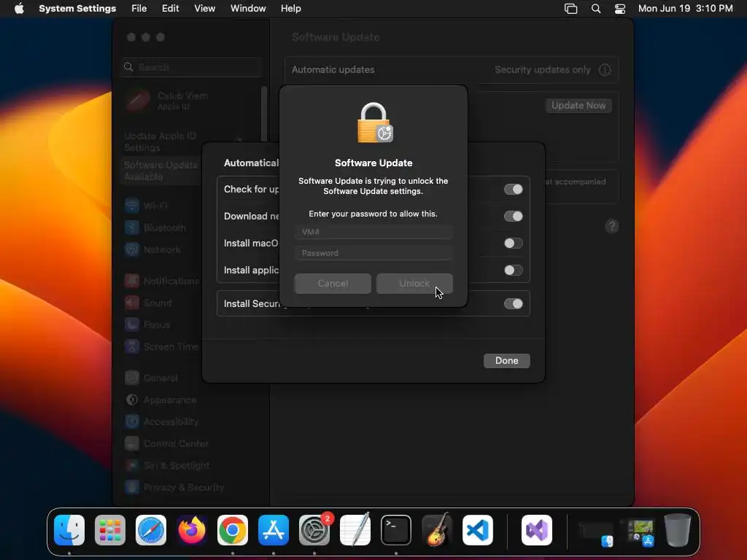Click the Update Now button

click(x=578, y=105)
